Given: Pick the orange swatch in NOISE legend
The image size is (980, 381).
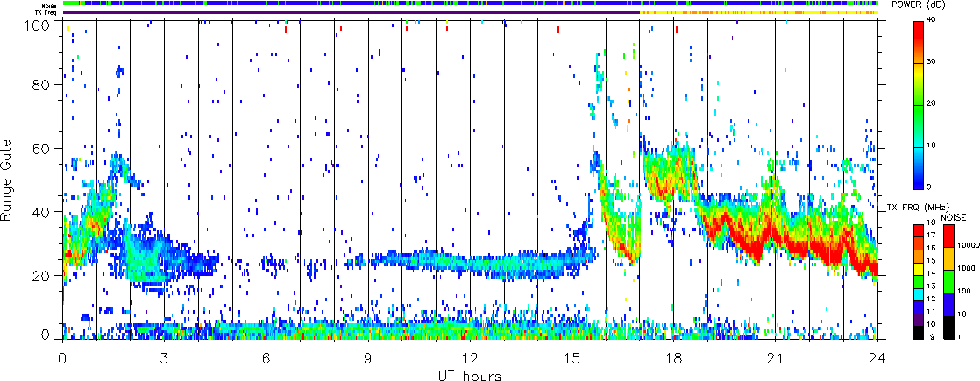Looking at the screenshot, I should pyautogui.click(x=948, y=258).
